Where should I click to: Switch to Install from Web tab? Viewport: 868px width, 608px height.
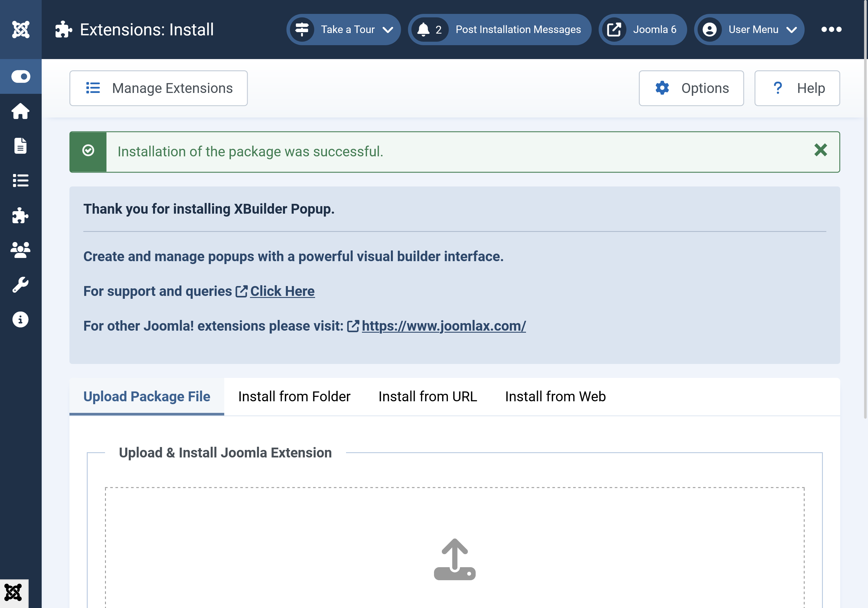(x=555, y=397)
